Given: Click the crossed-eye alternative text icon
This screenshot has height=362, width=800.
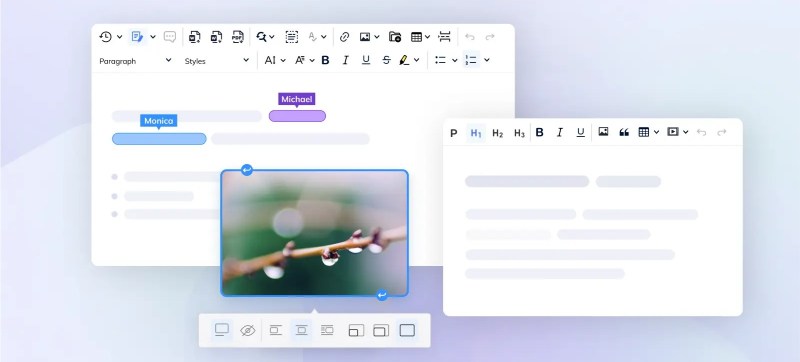Looking at the screenshot, I should pos(247,330).
